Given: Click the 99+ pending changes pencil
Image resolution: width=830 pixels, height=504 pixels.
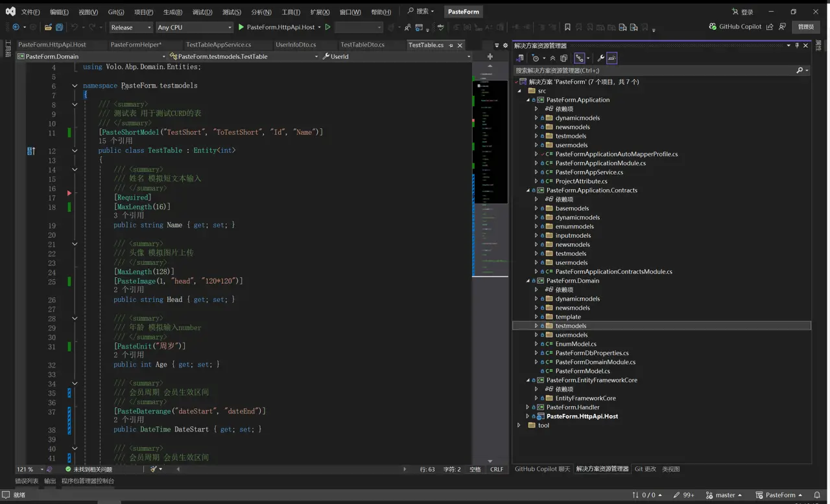Looking at the screenshot, I should (x=684, y=495).
